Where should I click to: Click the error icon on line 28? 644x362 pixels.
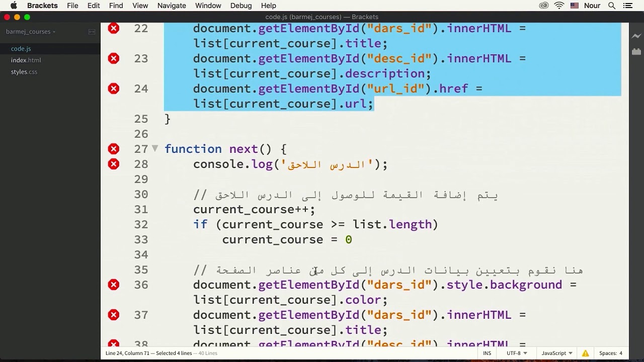pos(114,164)
